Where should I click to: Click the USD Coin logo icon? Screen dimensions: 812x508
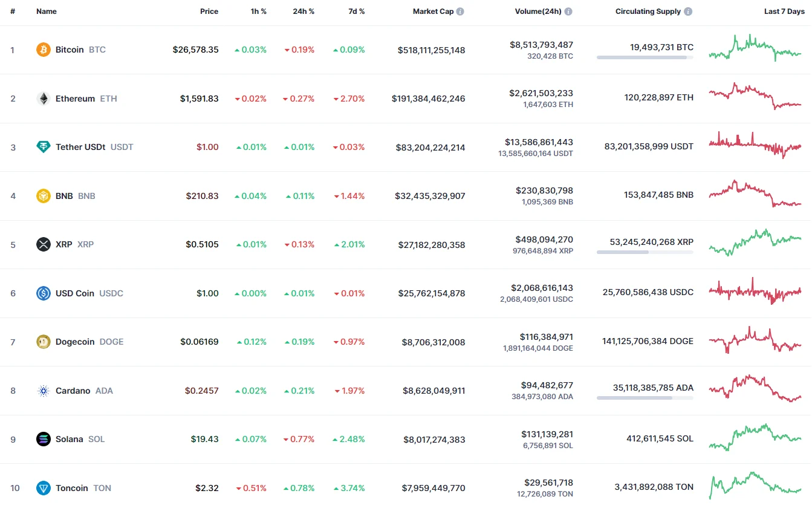coord(44,293)
